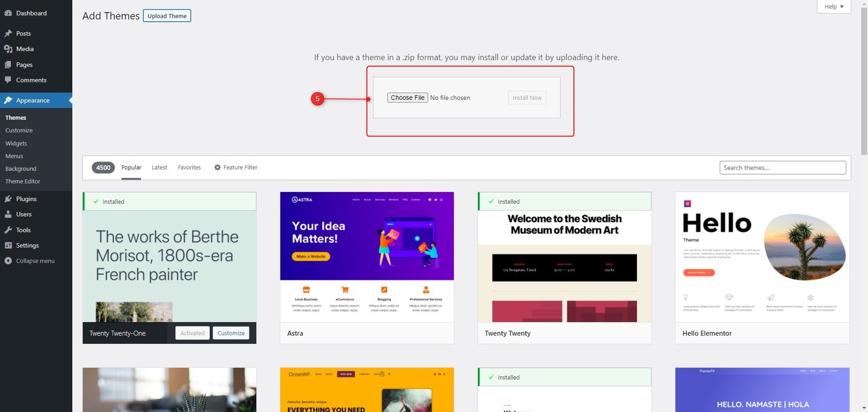The height and width of the screenshot is (412, 868).
Task: Open the Users menu
Action: pyautogui.click(x=36, y=214)
